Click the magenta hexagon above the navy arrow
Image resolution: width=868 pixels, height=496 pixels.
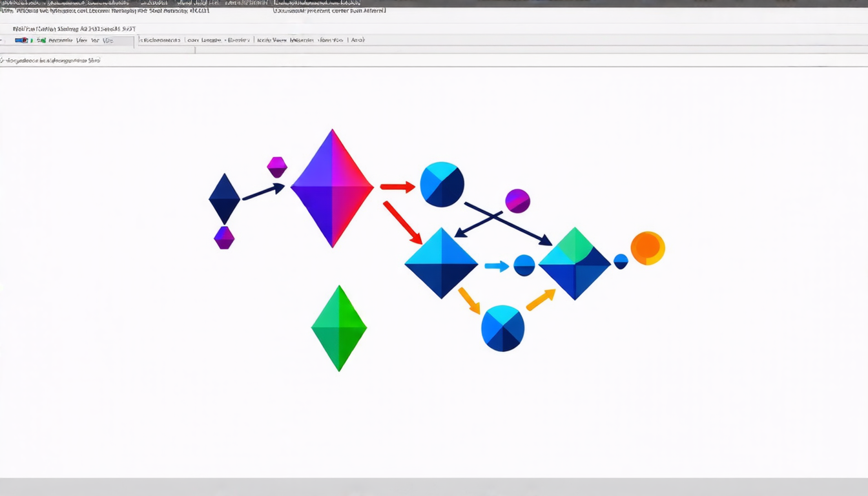click(x=277, y=167)
